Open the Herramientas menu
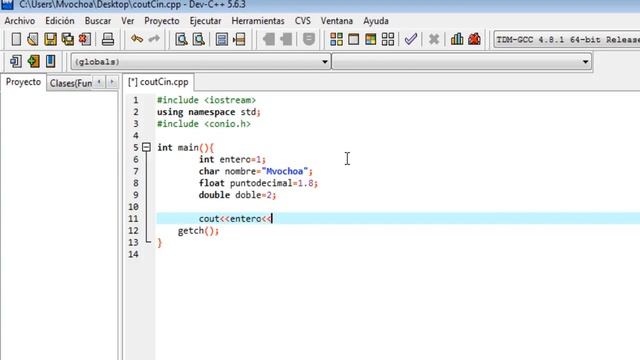Viewport: 640px width, 360px height. (x=258, y=21)
